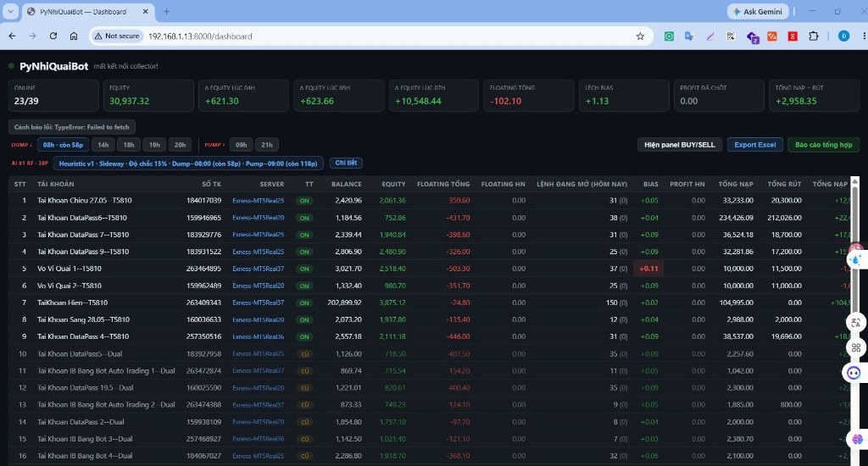Select the 08h Dump time pill
Image resolution: width=868 pixels, height=466 pixels.
[63, 145]
